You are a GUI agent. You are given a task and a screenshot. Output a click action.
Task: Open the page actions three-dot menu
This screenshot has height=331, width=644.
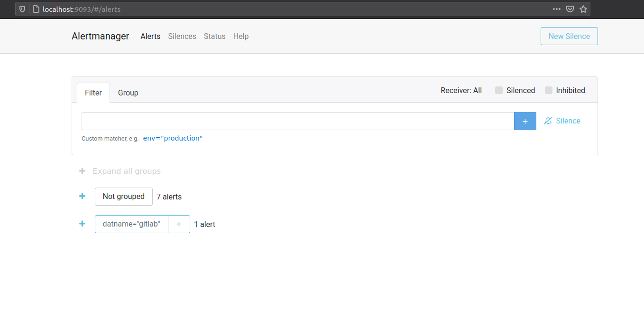557,9
